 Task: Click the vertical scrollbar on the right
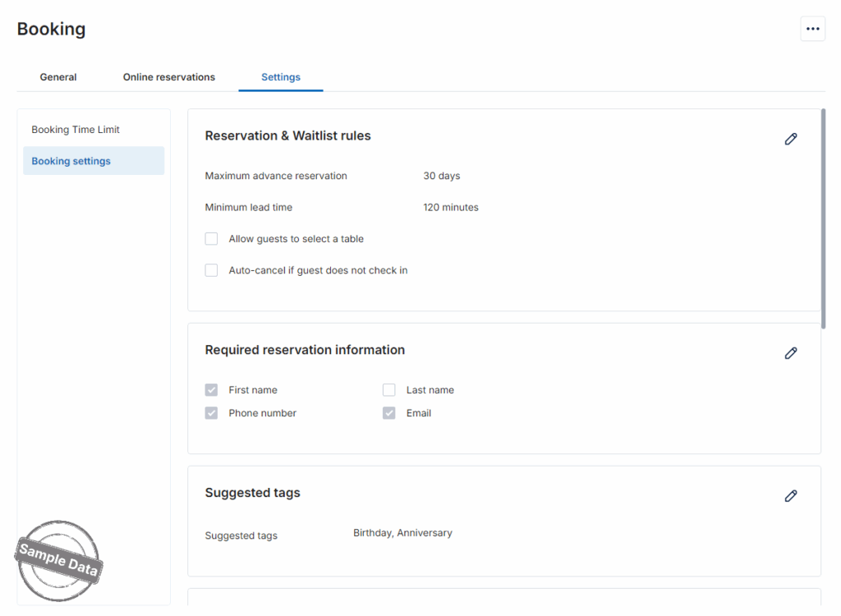(x=823, y=218)
